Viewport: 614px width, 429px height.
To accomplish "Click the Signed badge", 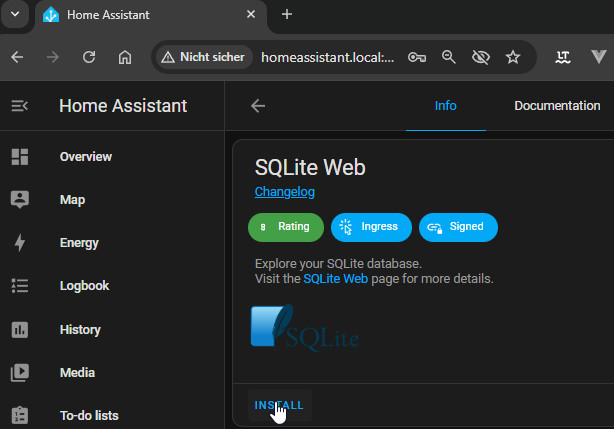I will pos(458,227).
